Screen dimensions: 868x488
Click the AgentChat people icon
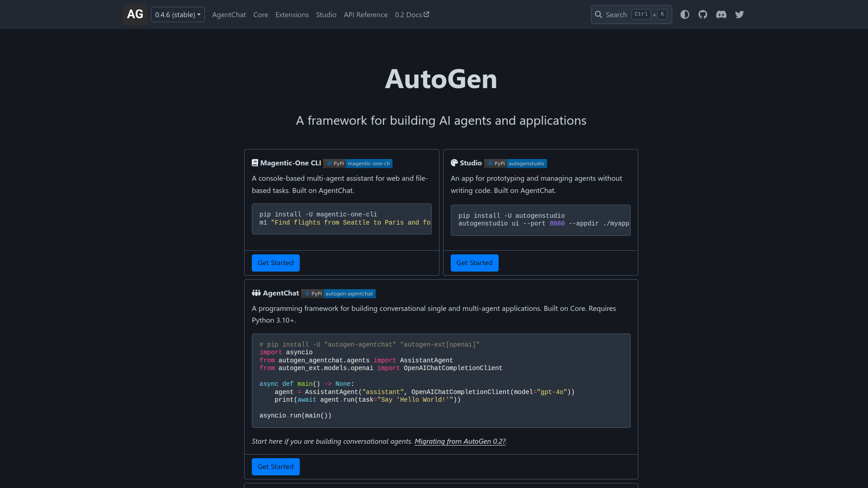click(x=256, y=293)
